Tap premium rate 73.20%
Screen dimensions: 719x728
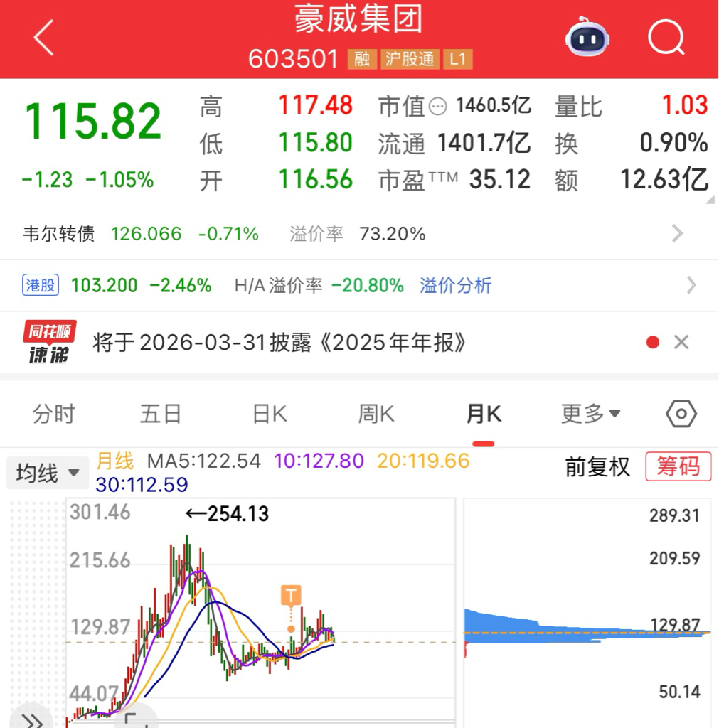pos(393,233)
